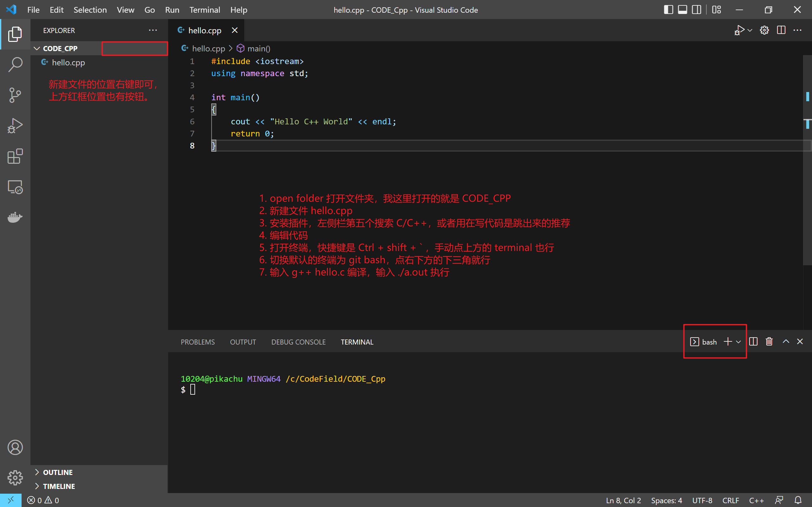Viewport: 812px width, 507px height.
Task: Click CRLF end of line setting
Action: (x=730, y=500)
